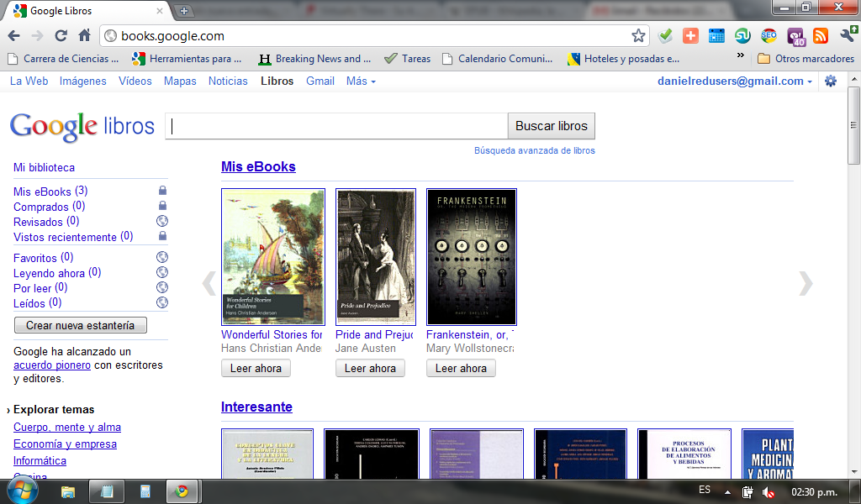
Task: Open the Cuerpo, mente y alma topic
Action: click(67, 428)
